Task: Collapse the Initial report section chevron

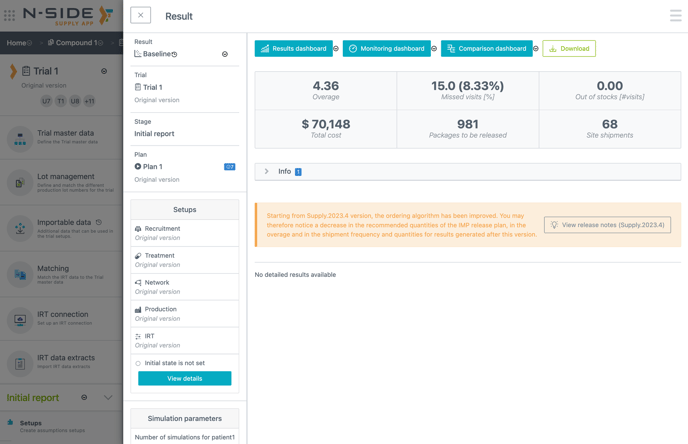Action: tap(108, 398)
